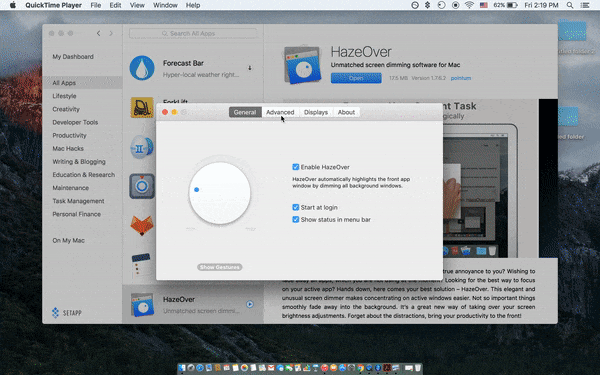Click the HazeOver icon in app list
The width and height of the screenshot is (600, 375).
pyautogui.click(x=142, y=305)
